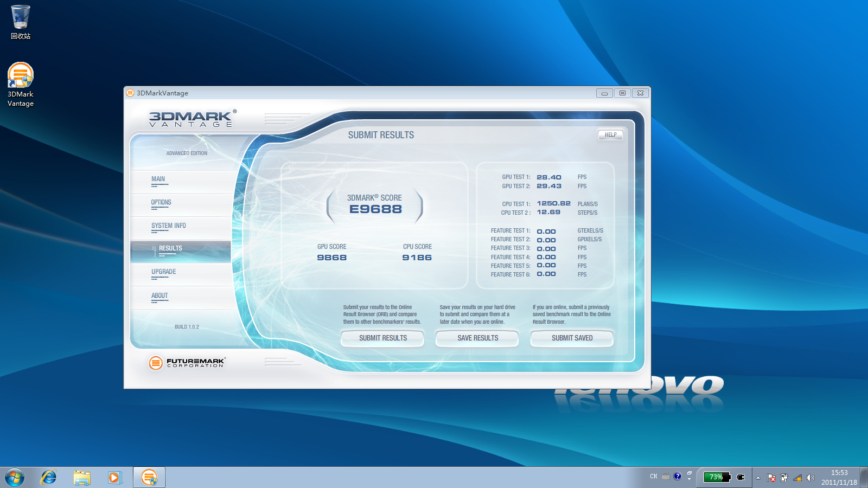868x488 pixels.
Task: Open Windows Media Player from taskbar
Action: click(x=114, y=478)
